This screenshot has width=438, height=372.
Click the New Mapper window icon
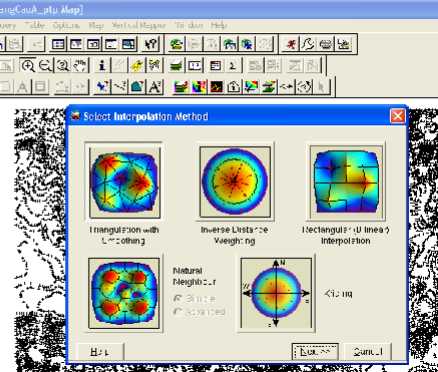[x=76, y=44]
